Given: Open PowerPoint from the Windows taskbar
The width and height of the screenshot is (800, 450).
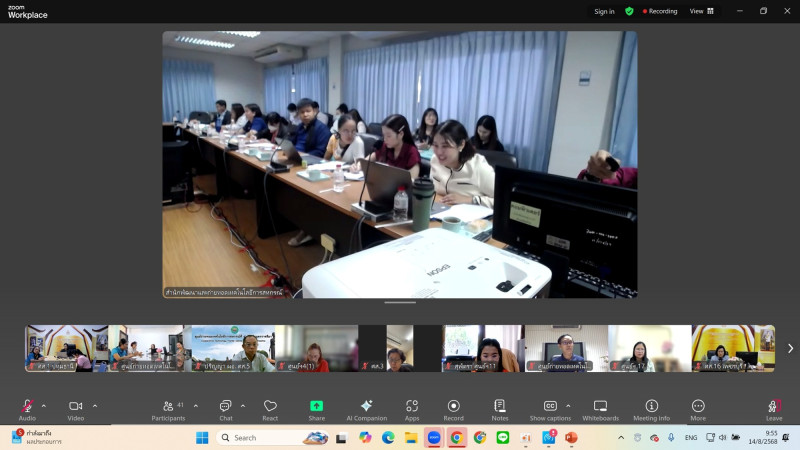Looking at the screenshot, I should point(571,437).
